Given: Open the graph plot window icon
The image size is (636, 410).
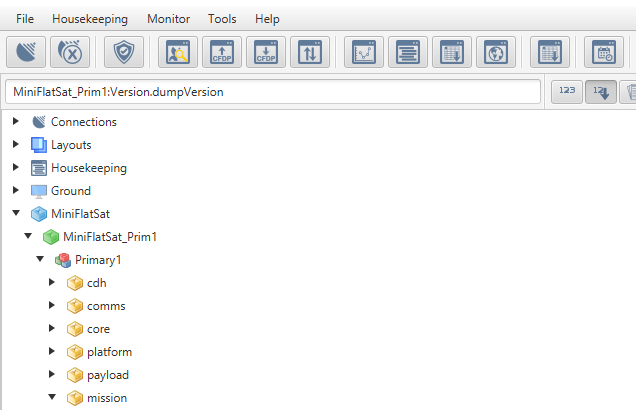Looking at the screenshot, I should click(363, 53).
